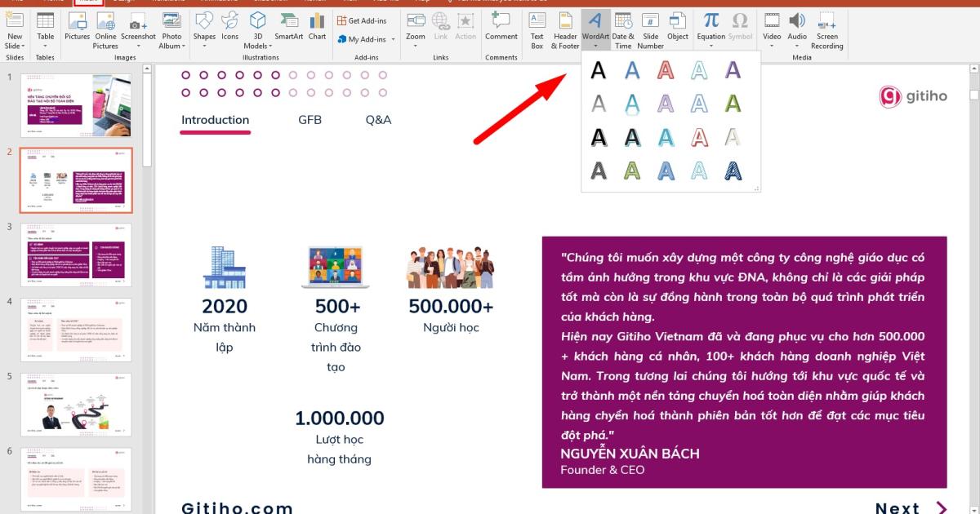This screenshot has height=514, width=980.
Task: Select slide 5 thumbnail in the pane
Action: (x=76, y=404)
